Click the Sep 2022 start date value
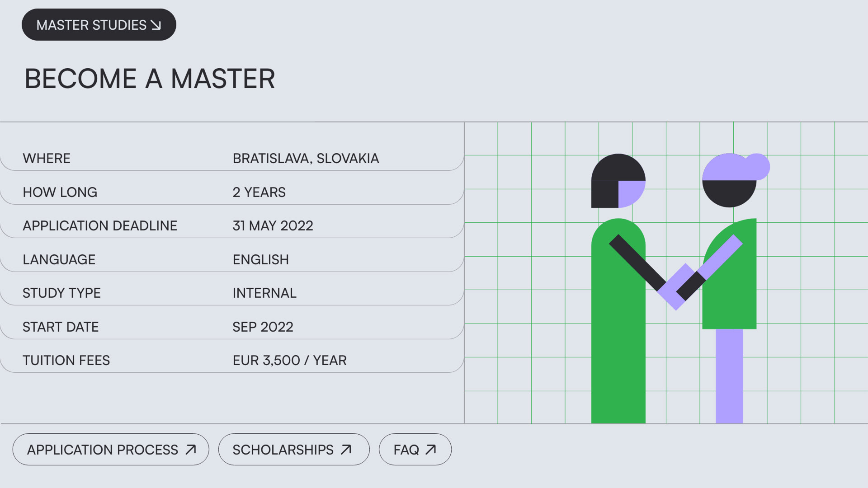 coord(263,327)
